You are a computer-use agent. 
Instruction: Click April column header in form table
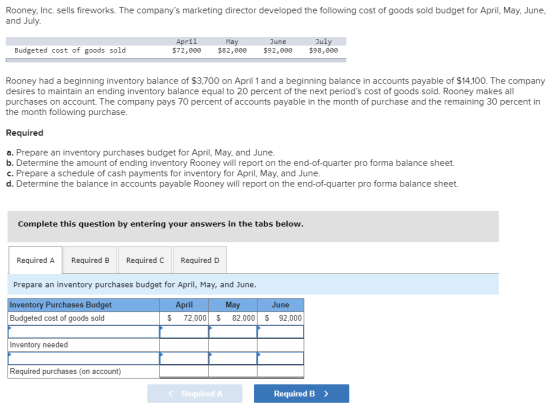pos(184,305)
